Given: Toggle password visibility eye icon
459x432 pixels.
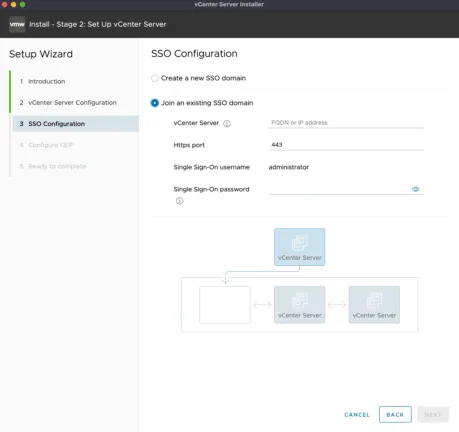Looking at the screenshot, I should (x=415, y=189).
